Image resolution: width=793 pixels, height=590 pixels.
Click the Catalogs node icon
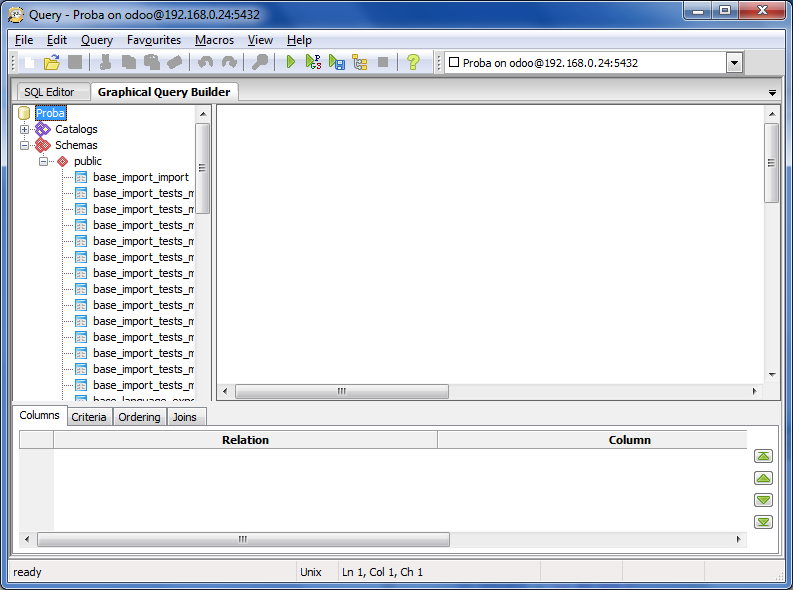pyautogui.click(x=43, y=129)
